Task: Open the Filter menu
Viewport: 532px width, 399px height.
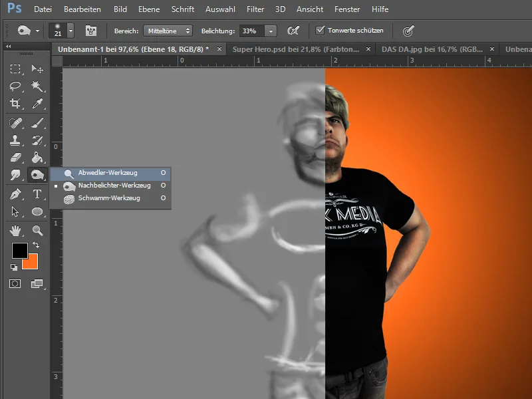Action: tap(255, 9)
